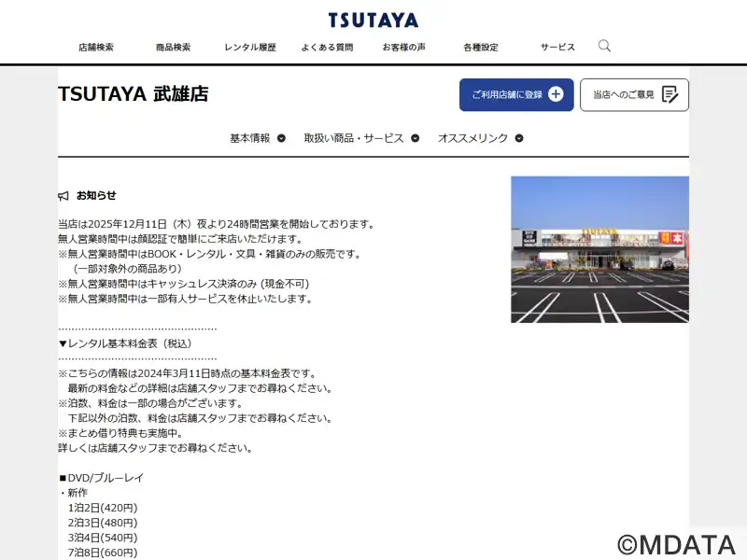This screenshot has width=747, height=560.
Task: Click price row 7泊8日(660円)
Action: coord(103,553)
